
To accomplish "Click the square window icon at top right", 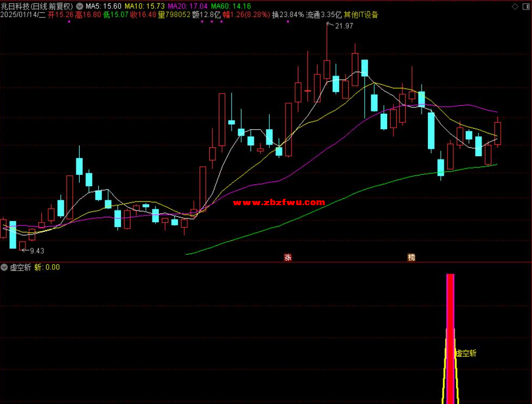I will click(526, 6).
